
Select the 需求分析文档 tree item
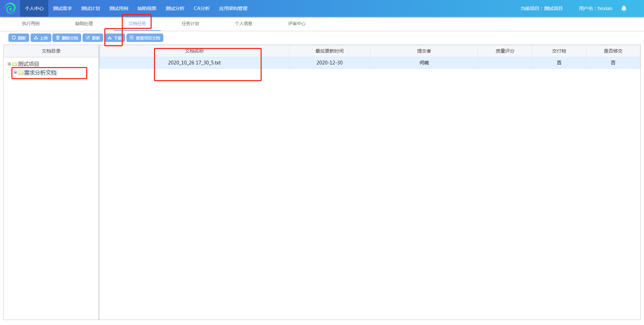point(40,72)
